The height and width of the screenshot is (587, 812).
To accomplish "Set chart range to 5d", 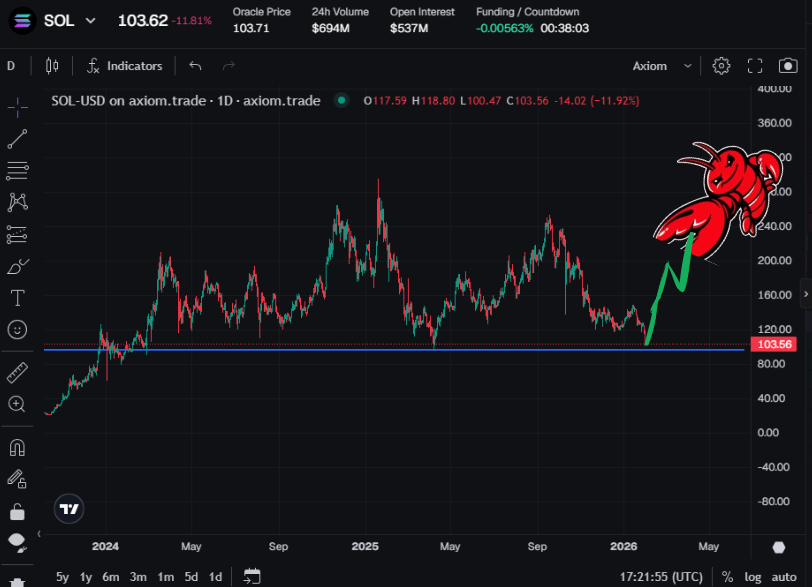I will [x=192, y=577].
